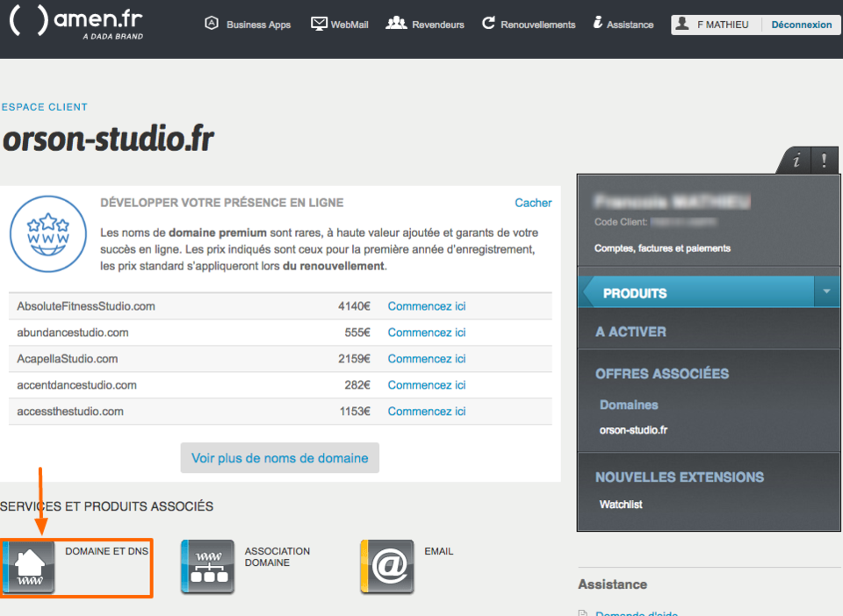Open the Association Domaine network icon
The width and height of the screenshot is (843, 616).
pyautogui.click(x=208, y=567)
